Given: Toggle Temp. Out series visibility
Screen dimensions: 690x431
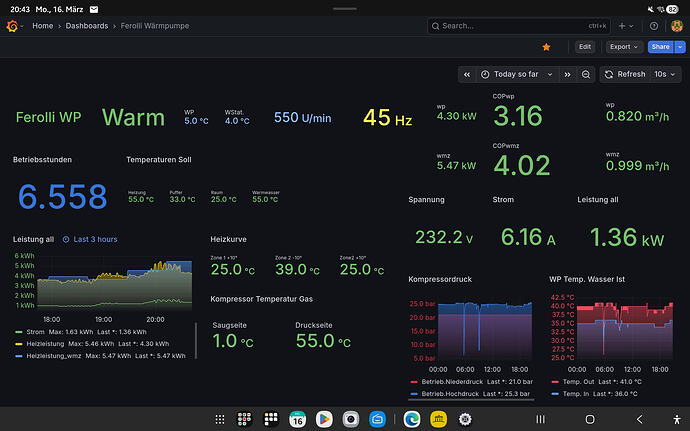Looking at the screenshot, I should [579, 382].
